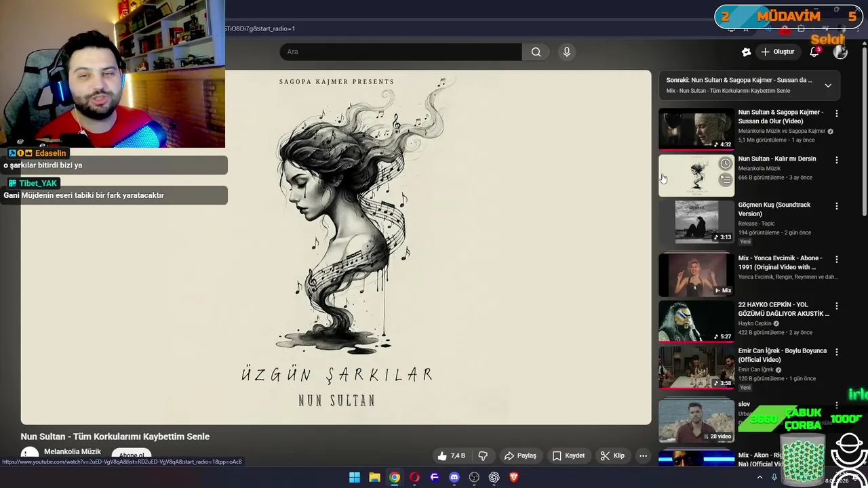This screenshot has width=868, height=488.
Task: Open slov playlist thumbnail with 28 video
Action: point(696,420)
